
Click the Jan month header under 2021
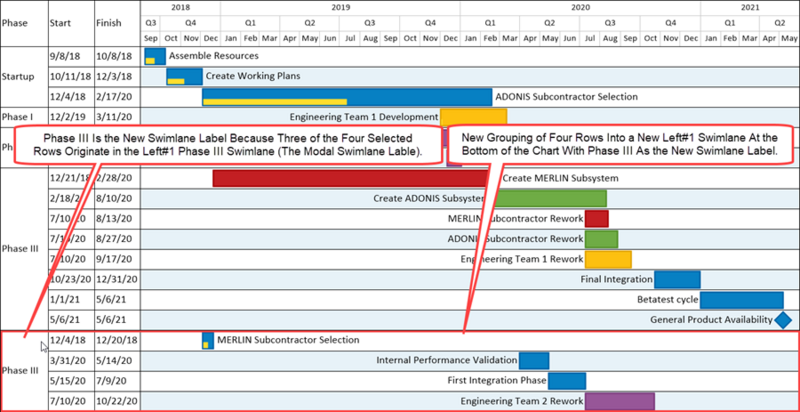710,38
